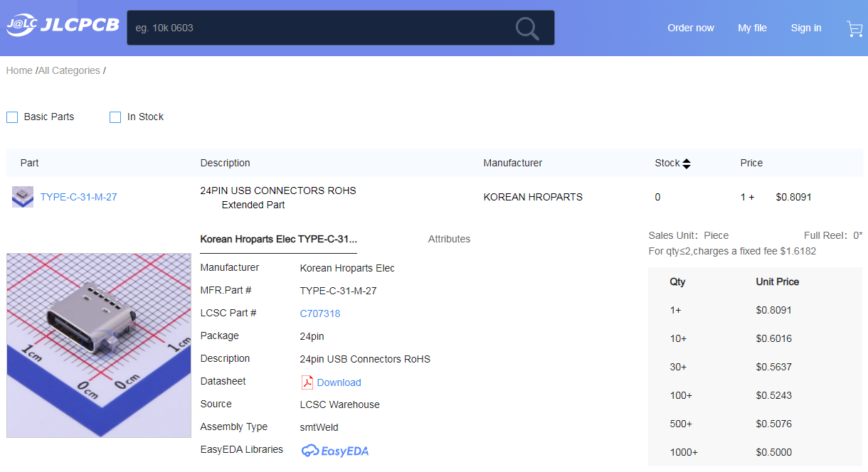The image size is (868, 472).
Task: Click KOREAN HROPARTS manufacturer cell
Action: pyautogui.click(x=533, y=197)
